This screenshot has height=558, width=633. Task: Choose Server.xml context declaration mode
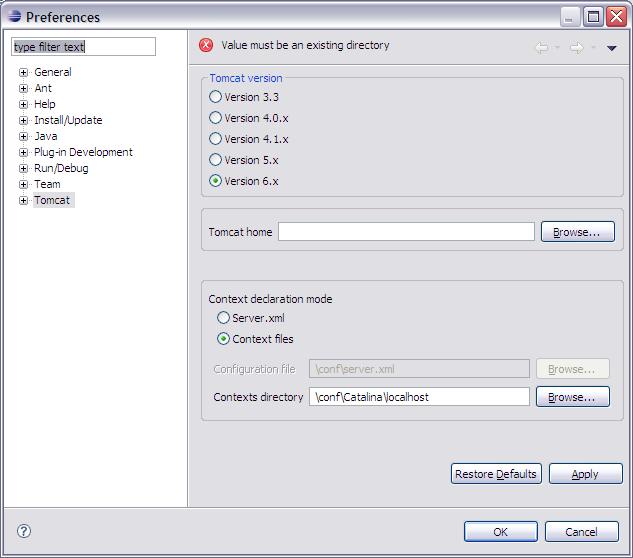click(x=223, y=318)
